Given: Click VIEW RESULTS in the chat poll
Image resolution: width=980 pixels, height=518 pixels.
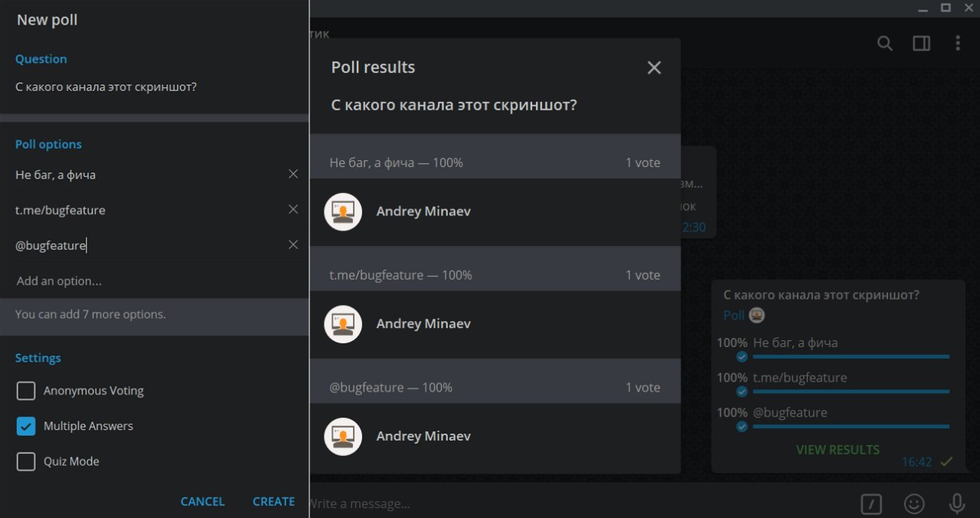Looking at the screenshot, I should (838, 450).
